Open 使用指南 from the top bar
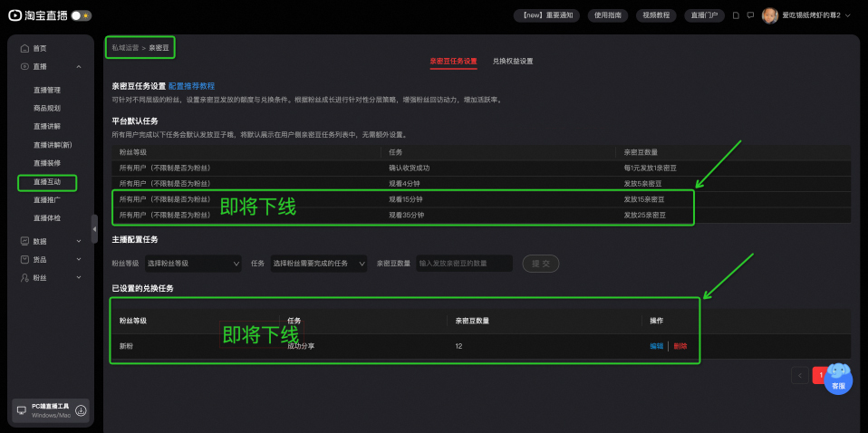This screenshot has width=868, height=433. coord(607,15)
